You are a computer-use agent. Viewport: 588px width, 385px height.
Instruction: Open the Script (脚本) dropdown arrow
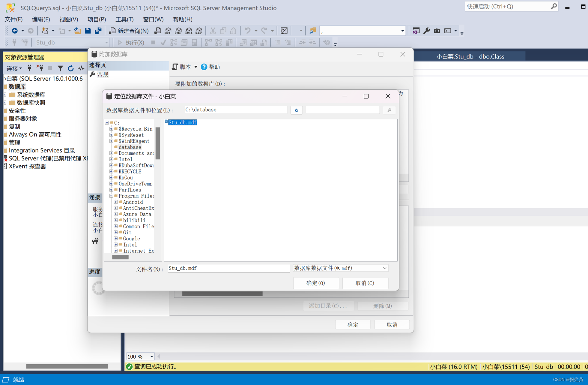(196, 67)
